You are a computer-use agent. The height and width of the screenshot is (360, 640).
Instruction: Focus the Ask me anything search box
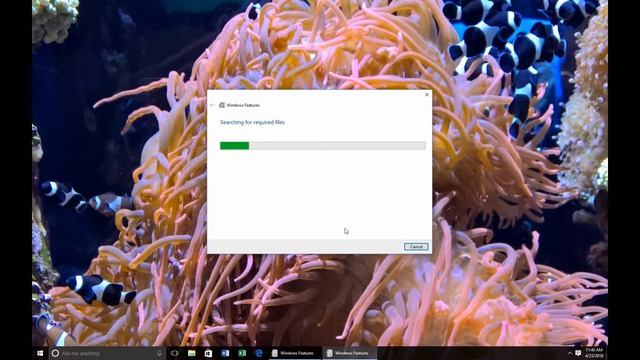107,353
